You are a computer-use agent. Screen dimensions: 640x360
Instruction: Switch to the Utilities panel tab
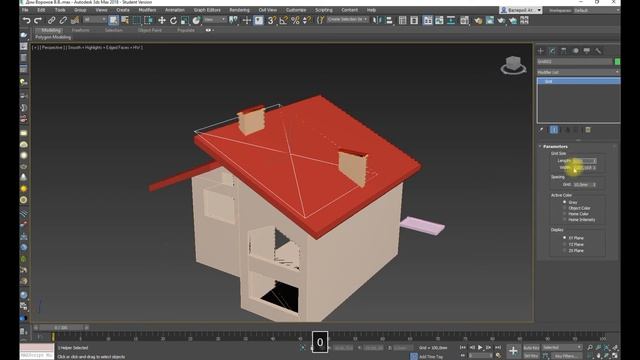click(x=598, y=51)
